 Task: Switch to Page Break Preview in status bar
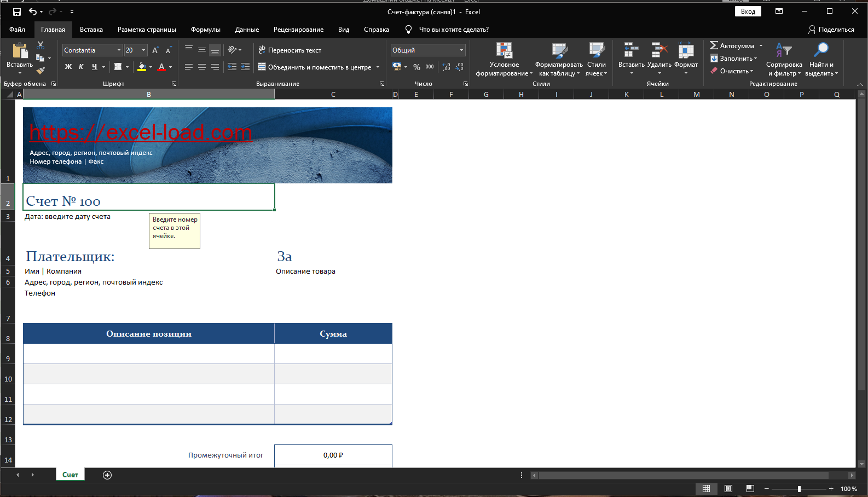[750, 489]
